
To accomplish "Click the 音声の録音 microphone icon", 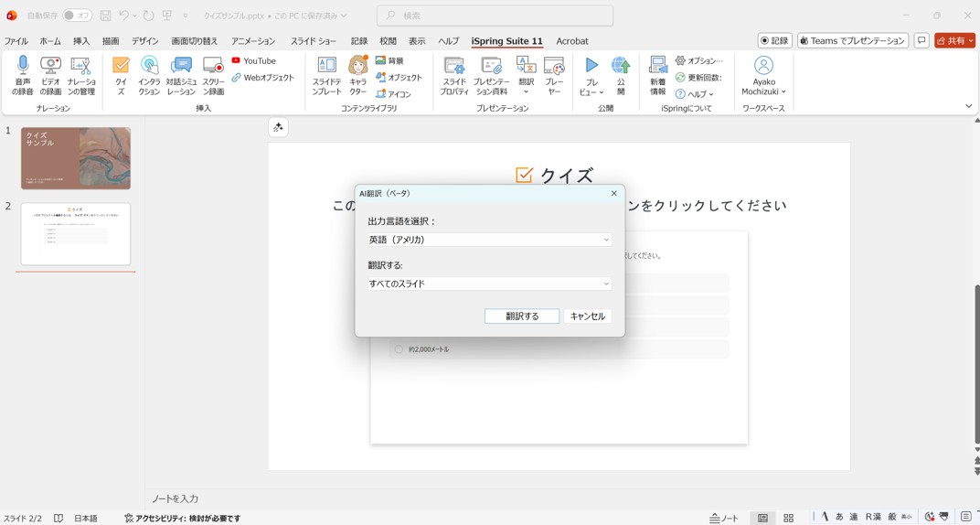I will click(x=23, y=74).
